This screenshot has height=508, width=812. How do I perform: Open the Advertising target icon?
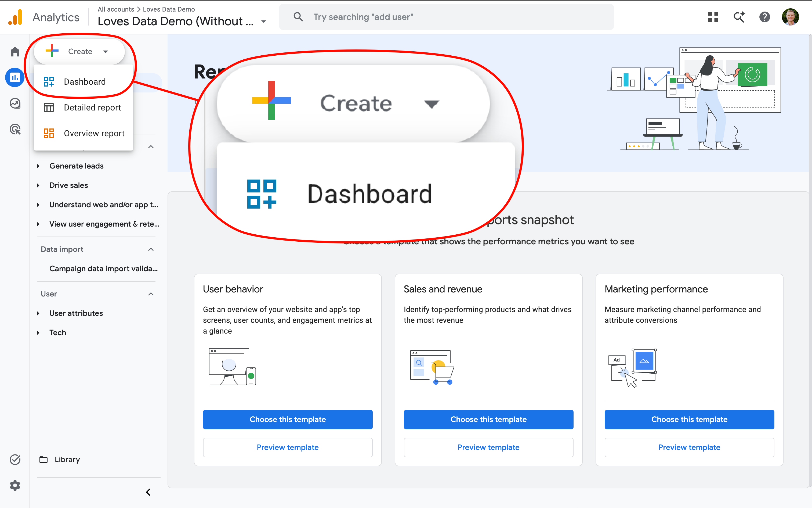click(x=15, y=129)
